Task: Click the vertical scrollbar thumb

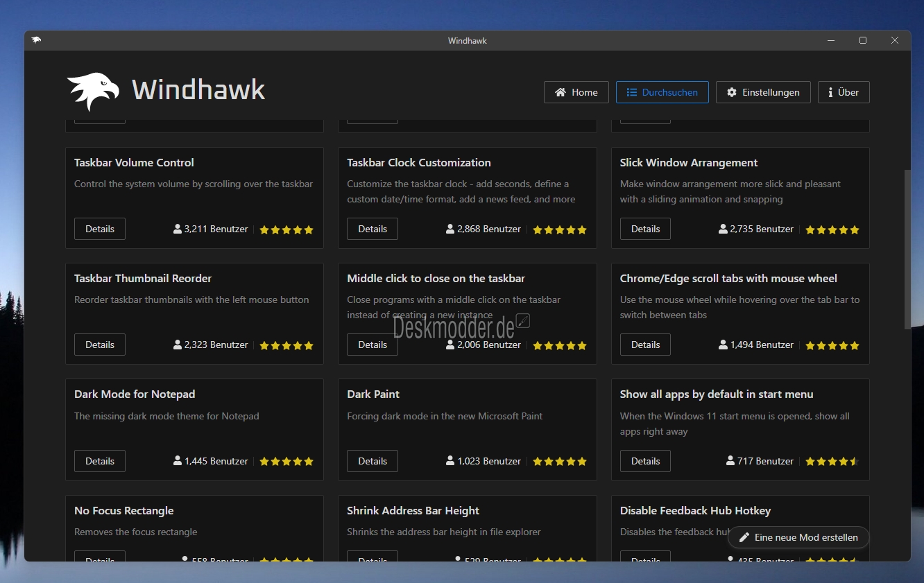Action: click(x=907, y=249)
